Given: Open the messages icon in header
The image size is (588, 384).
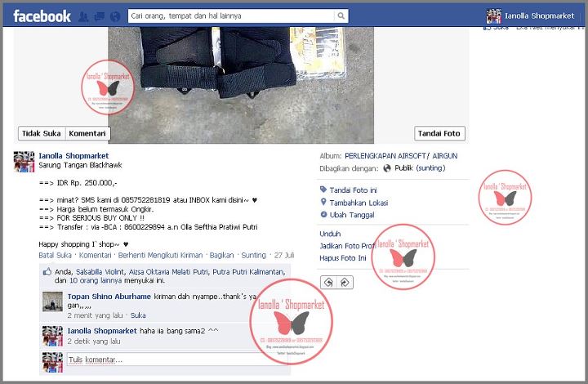Looking at the screenshot, I should (100, 16).
